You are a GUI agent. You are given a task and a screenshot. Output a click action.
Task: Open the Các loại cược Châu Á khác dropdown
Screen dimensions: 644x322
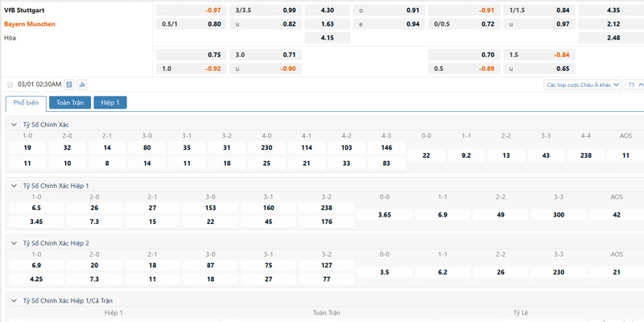pyautogui.click(x=583, y=85)
